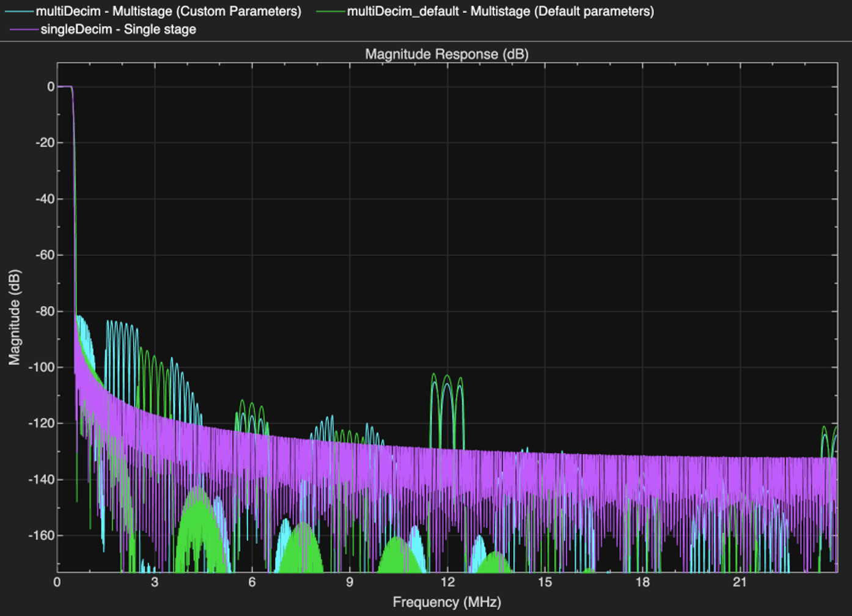Toggle the singleDecim Single stage legend entry
This screenshot has width=852, height=616.
(118, 29)
